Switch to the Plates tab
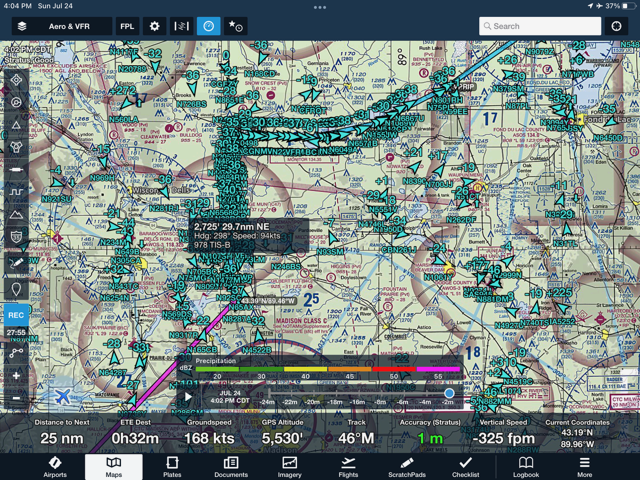This screenshot has height=480, width=640. [172, 467]
